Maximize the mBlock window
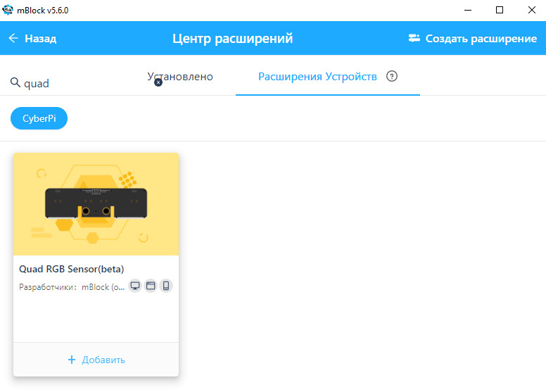The height and width of the screenshot is (392, 546). [500, 10]
